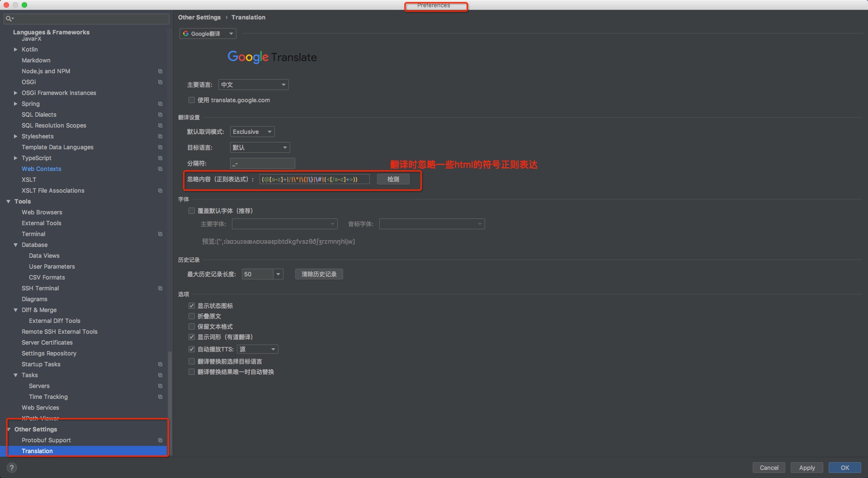Toggle 覆盖默认字体 checkbox

(192, 211)
